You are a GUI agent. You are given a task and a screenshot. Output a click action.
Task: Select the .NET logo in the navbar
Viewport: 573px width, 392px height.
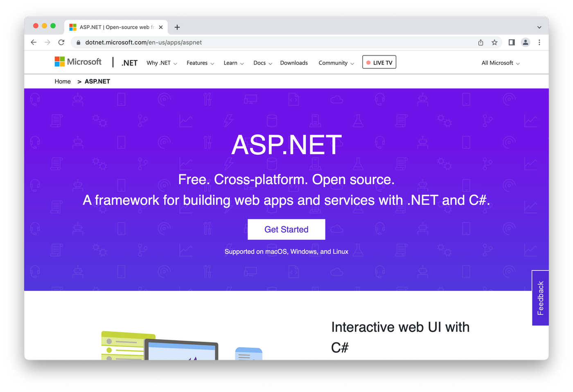129,62
